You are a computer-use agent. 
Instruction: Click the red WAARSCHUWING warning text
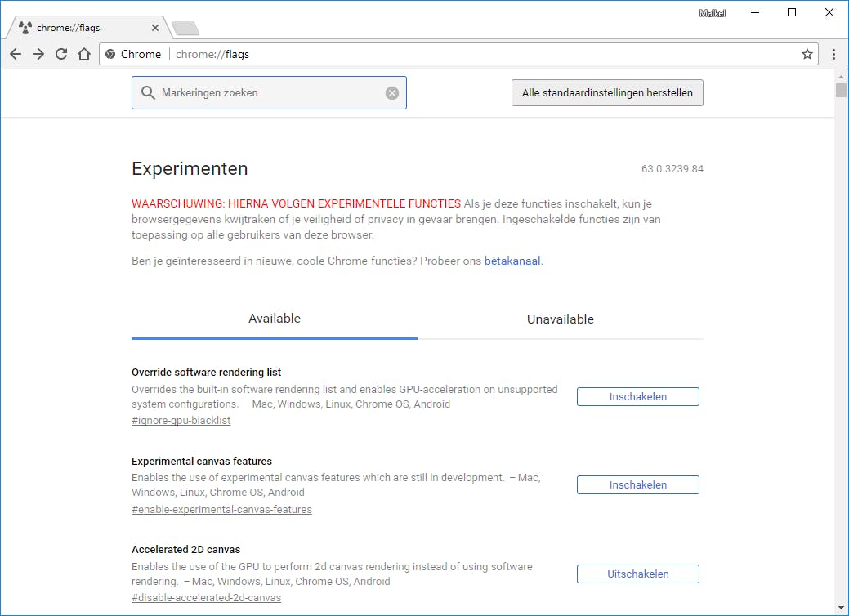click(x=296, y=203)
